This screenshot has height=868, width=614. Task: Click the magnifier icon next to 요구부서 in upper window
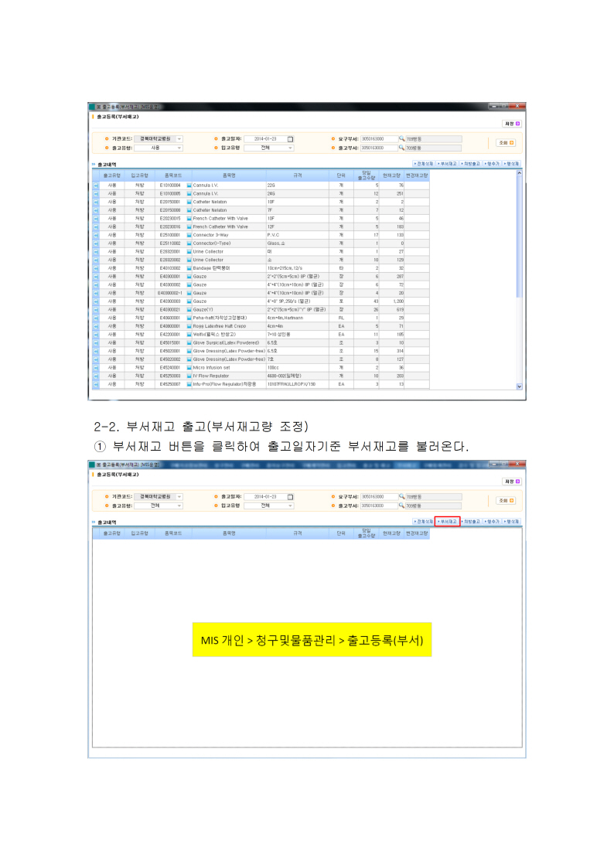(x=402, y=139)
